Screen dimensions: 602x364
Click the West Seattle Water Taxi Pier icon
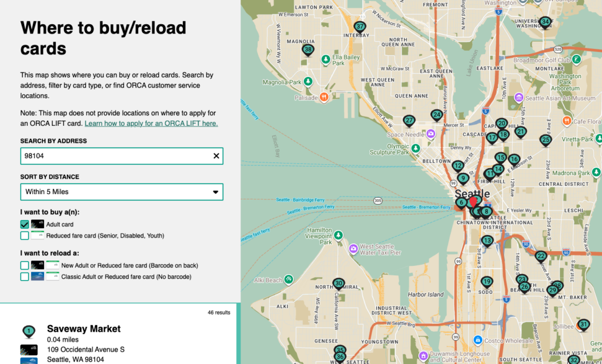click(x=353, y=248)
